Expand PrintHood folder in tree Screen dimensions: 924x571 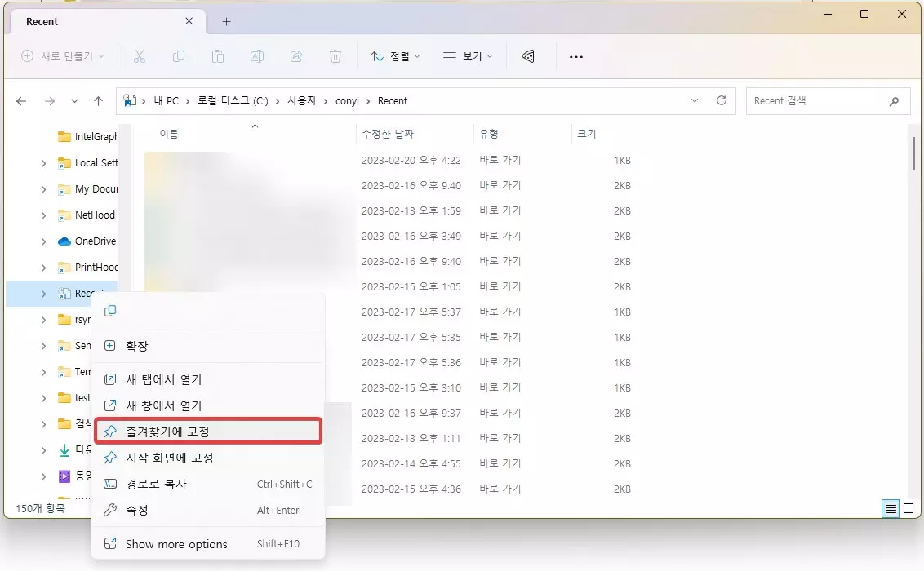tap(43, 268)
